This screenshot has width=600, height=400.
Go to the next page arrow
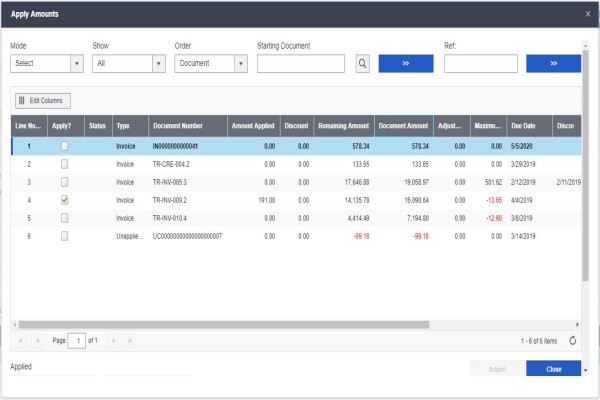(x=114, y=340)
